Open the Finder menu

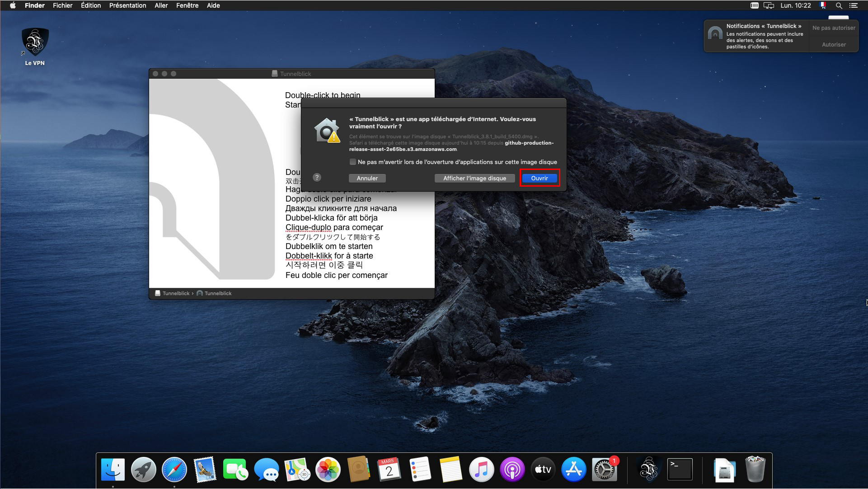pyautogui.click(x=35, y=5)
